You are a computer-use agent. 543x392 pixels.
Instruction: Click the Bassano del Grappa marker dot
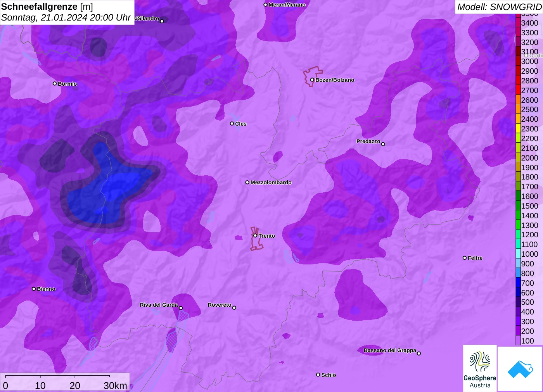point(419,353)
